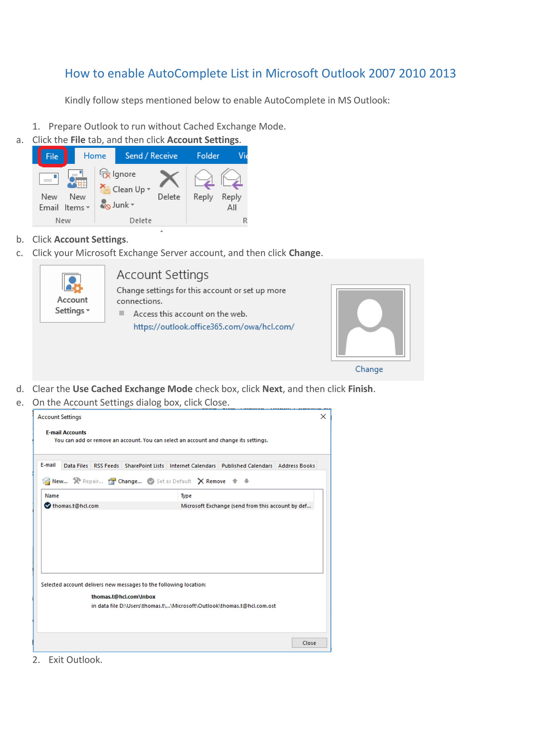Viewport: 535px width, 756px height.
Task: Click Set as Default
Action: pos(169,481)
